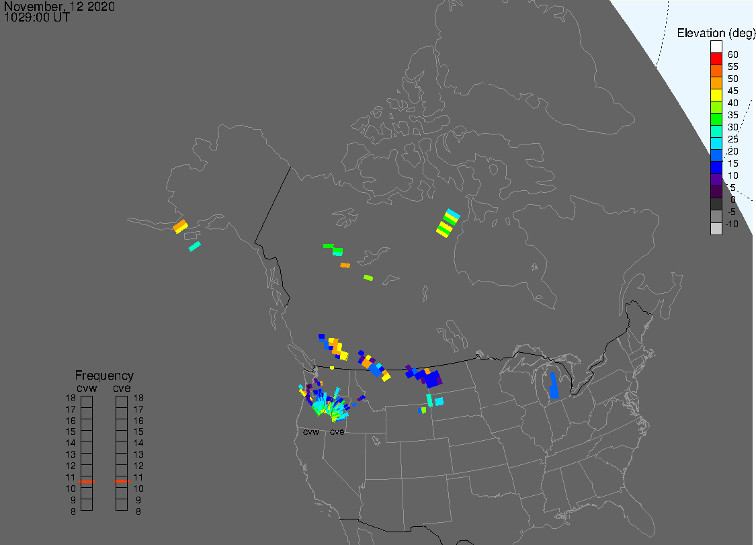Click the '11' label right of cve scale
Screen dimensions: 756x545
(138, 477)
